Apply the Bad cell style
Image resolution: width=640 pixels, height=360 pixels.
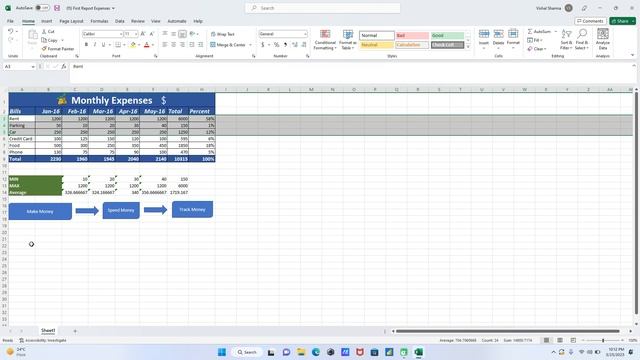click(x=412, y=36)
